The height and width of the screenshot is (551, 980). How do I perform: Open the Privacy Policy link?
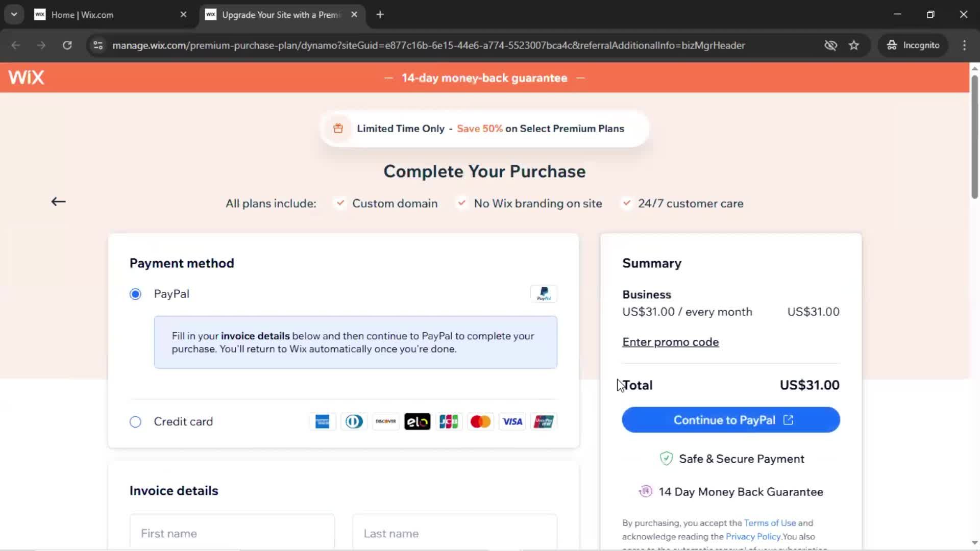tap(753, 537)
